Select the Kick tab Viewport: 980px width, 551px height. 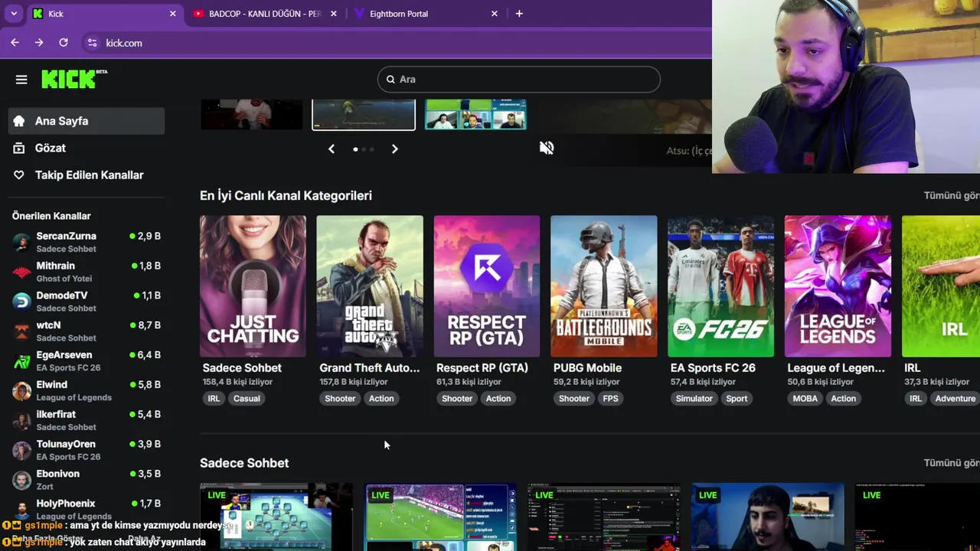(x=103, y=14)
